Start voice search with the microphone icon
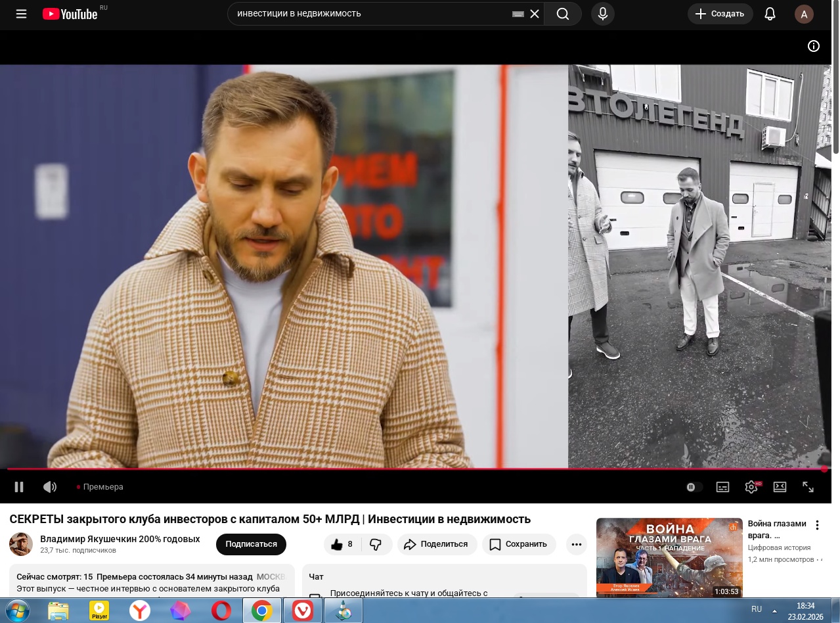The height and width of the screenshot is (623, 840). point(602,14)
